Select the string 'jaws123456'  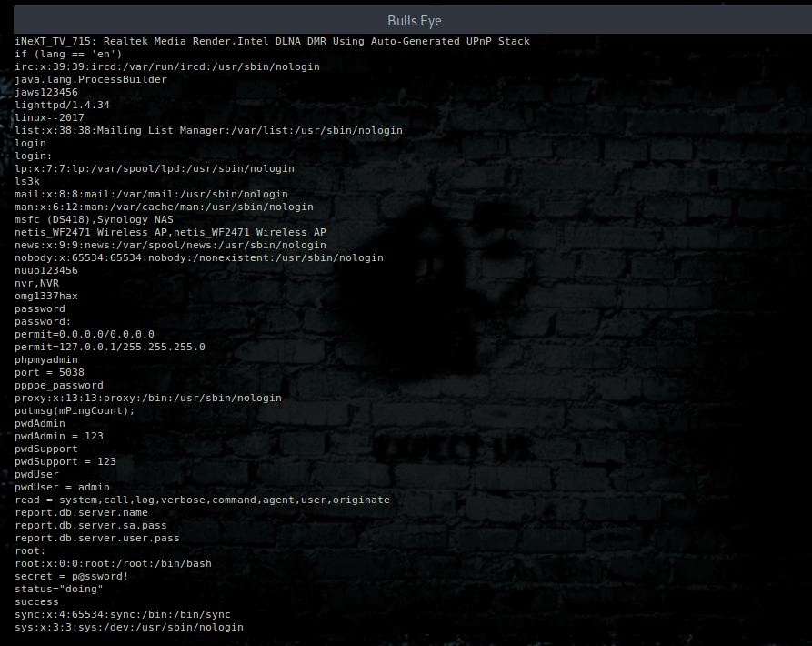[x=46, y=92]
